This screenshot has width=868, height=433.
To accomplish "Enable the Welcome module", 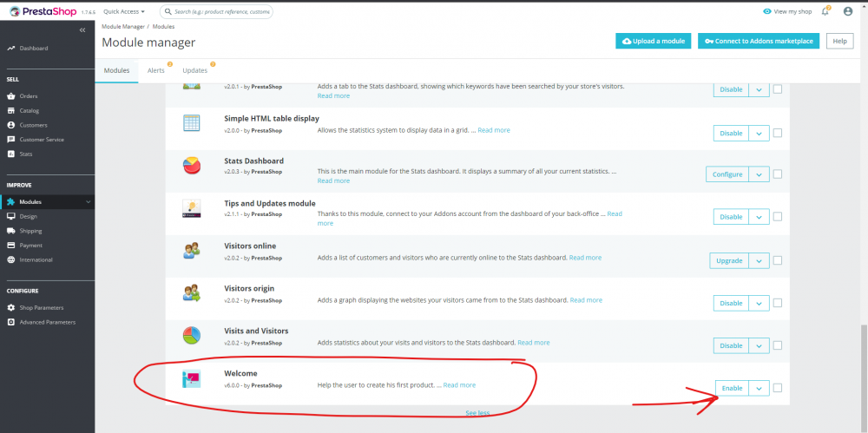I will [x=732, y=388].
